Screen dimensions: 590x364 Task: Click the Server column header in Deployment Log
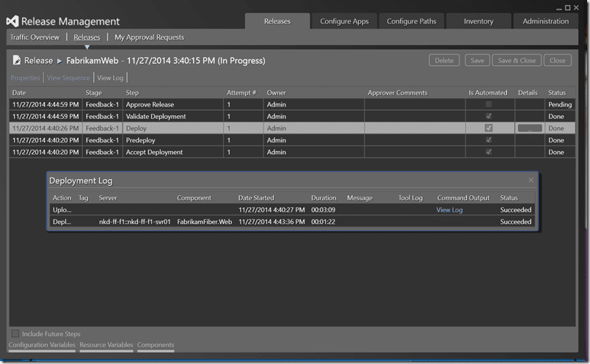[x=108, y=198]
